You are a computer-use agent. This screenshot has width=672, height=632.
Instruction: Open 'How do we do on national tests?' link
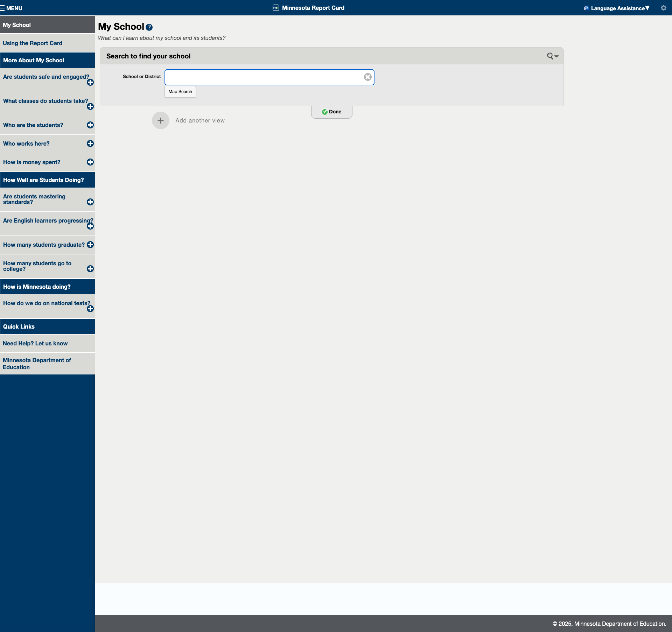click(47, 303)
